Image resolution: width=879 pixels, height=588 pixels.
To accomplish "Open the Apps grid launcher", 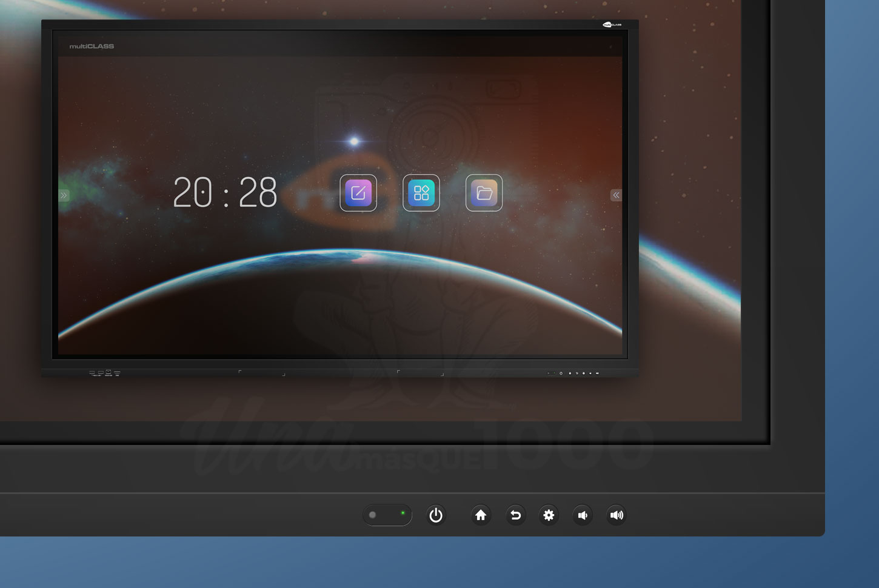I will click(x=421, y=193).
